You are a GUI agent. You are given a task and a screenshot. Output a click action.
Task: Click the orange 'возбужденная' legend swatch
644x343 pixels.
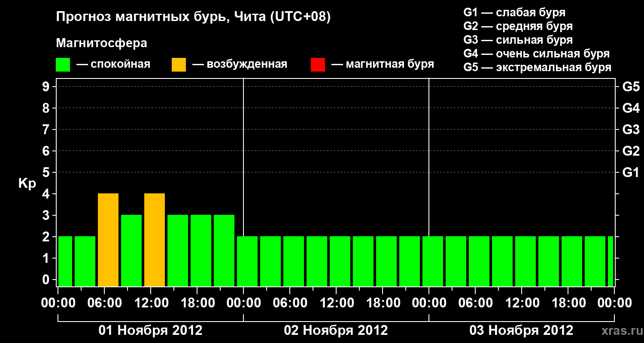(x=179, y=65)
